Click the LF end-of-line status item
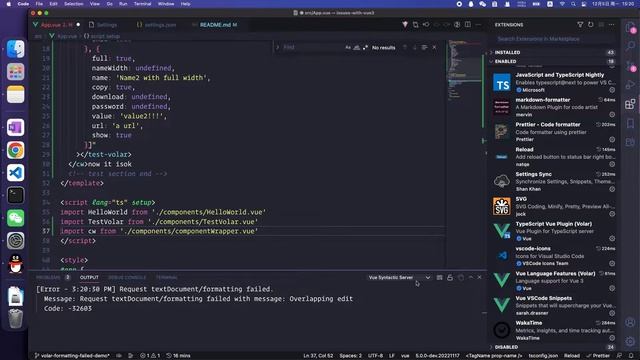 click(392, 356)
